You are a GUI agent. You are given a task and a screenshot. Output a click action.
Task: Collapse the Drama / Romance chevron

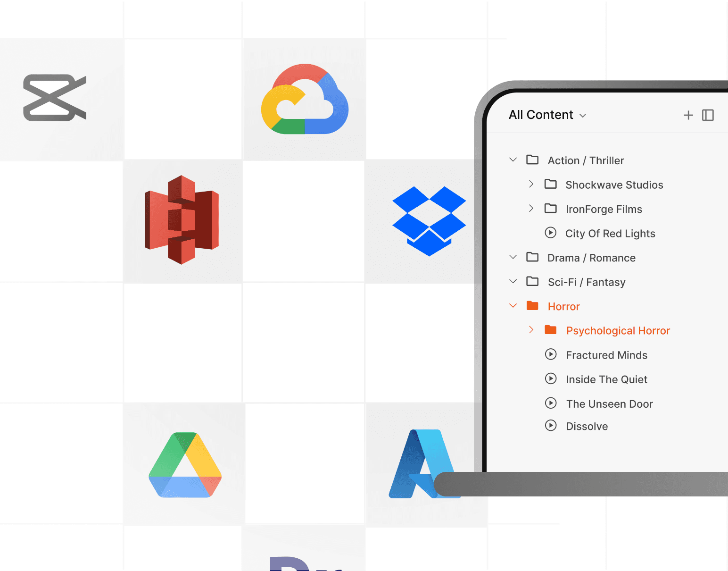513,257
